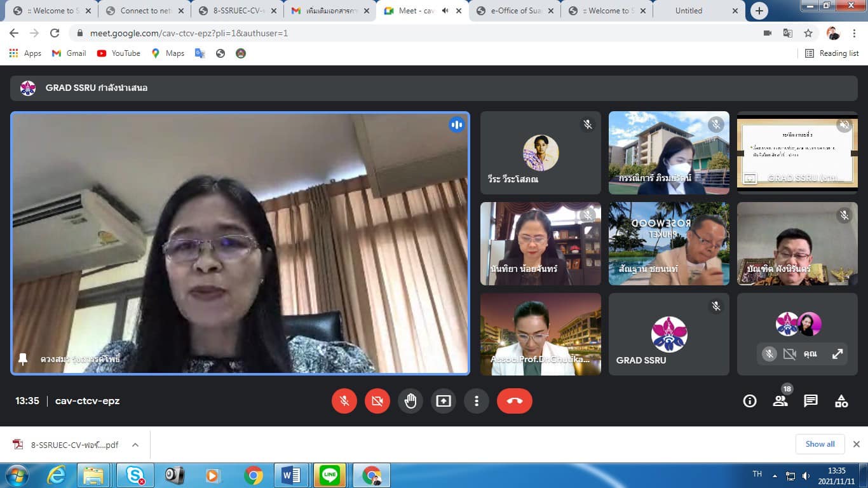
Task: Open the activities shapes icon
Action: click(x=841, y=401)
